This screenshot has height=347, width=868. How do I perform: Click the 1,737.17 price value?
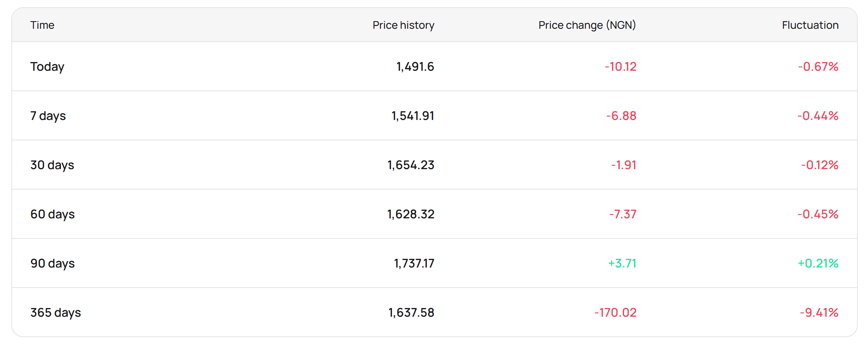414,263
